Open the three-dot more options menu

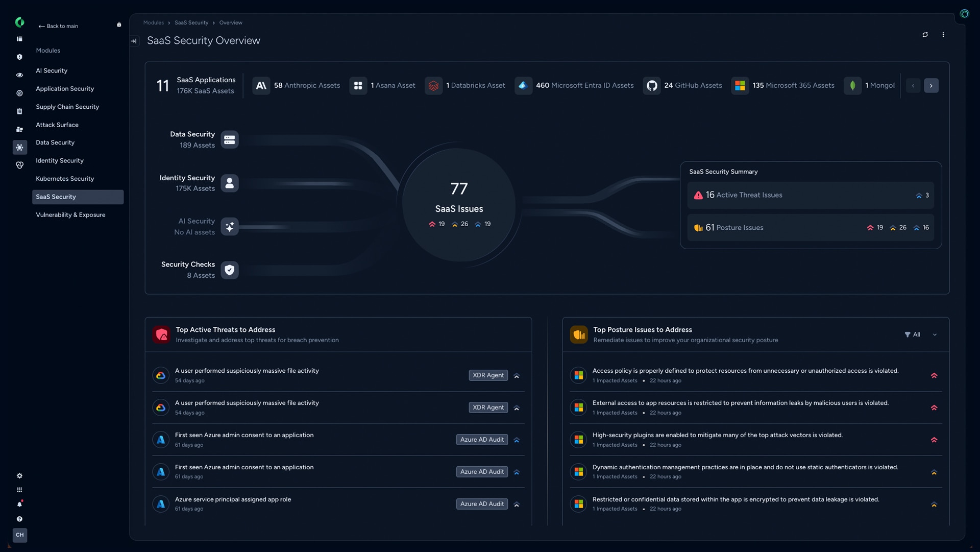click(943, 35)
